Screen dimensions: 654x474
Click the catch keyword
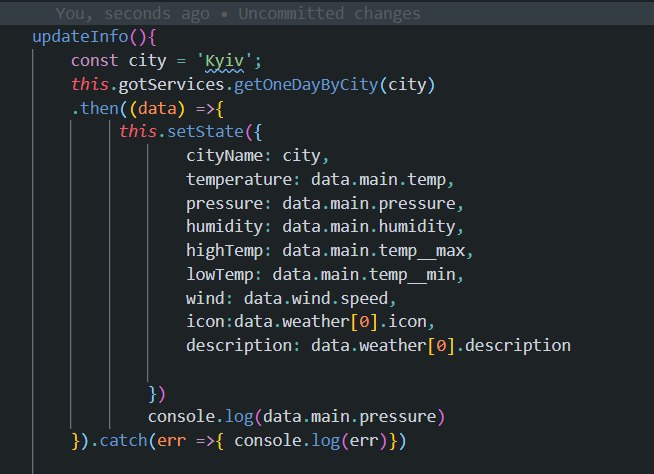pos(123,441)
